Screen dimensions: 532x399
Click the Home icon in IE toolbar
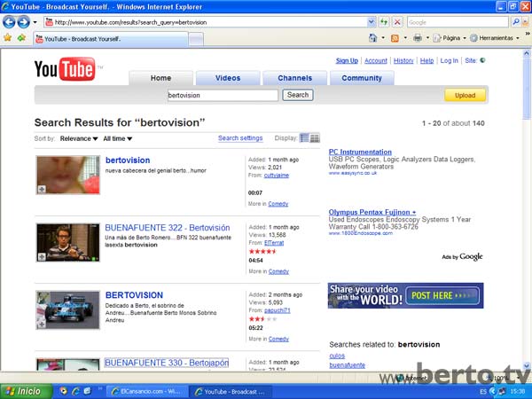tap(373, 38)
